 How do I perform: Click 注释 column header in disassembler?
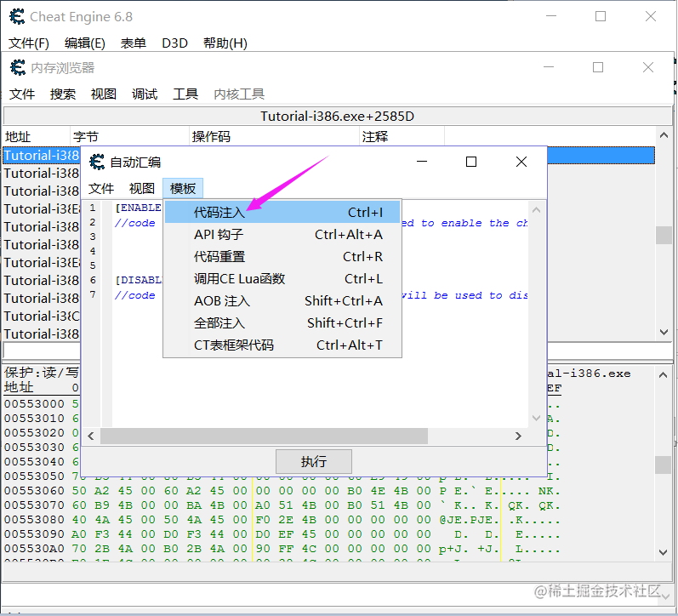[x=402, y=137]
